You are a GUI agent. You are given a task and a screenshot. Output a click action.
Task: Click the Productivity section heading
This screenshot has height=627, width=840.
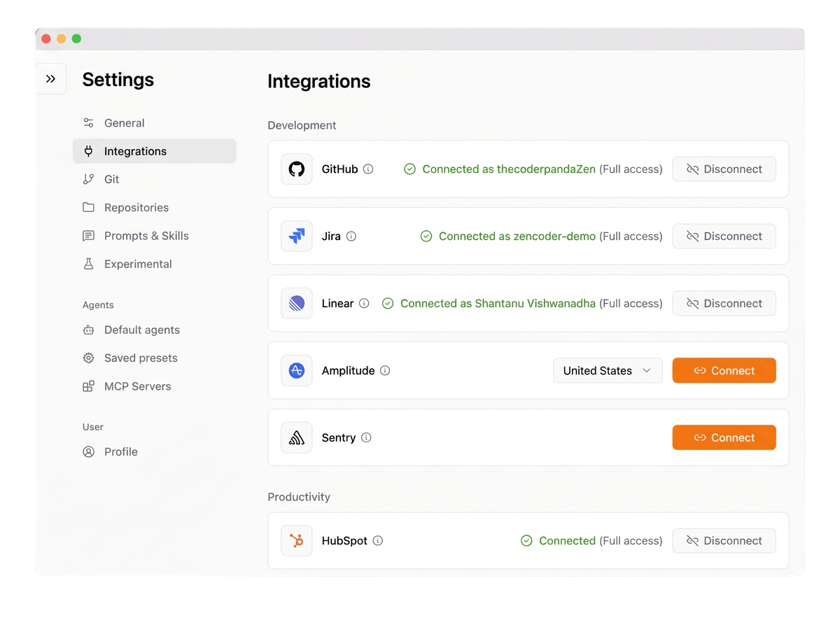pyautogui.click(x=299, y=497)
